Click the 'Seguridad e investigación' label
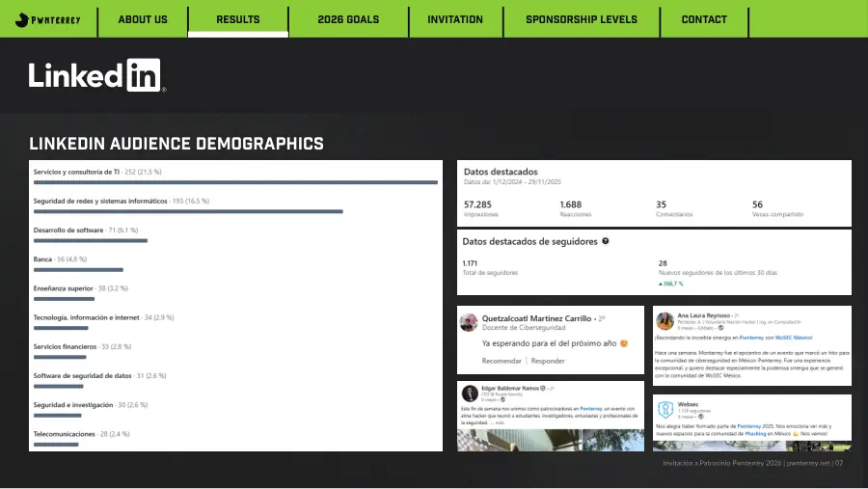The width and height of the screenshot is (868, 489). (x=73, y=405)
